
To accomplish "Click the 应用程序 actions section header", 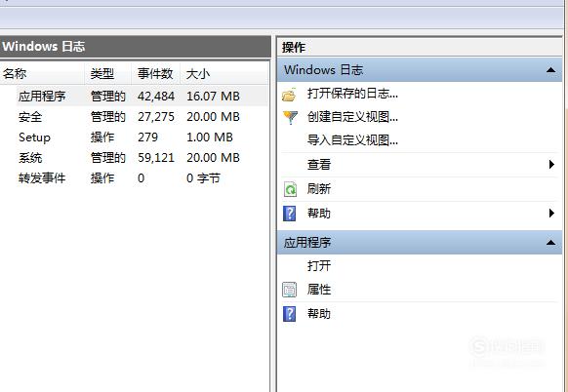I will [x=420, y=242].
